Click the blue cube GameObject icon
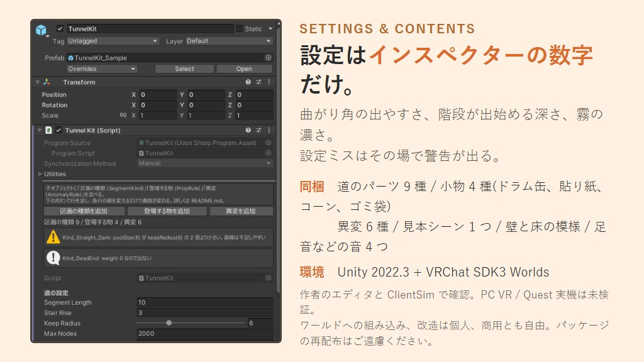Screen dimensions: 644x362 [x=41, y=30]
